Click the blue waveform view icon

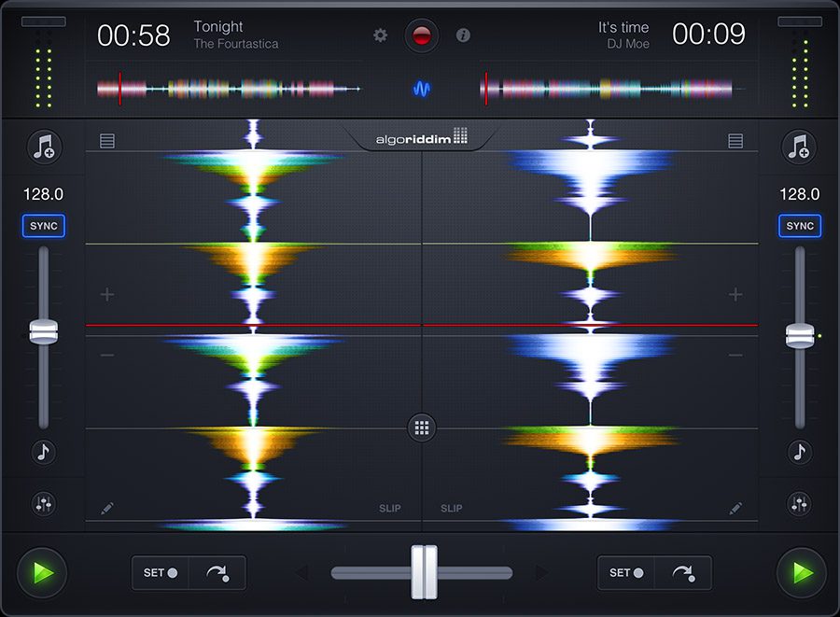(422, 90)
